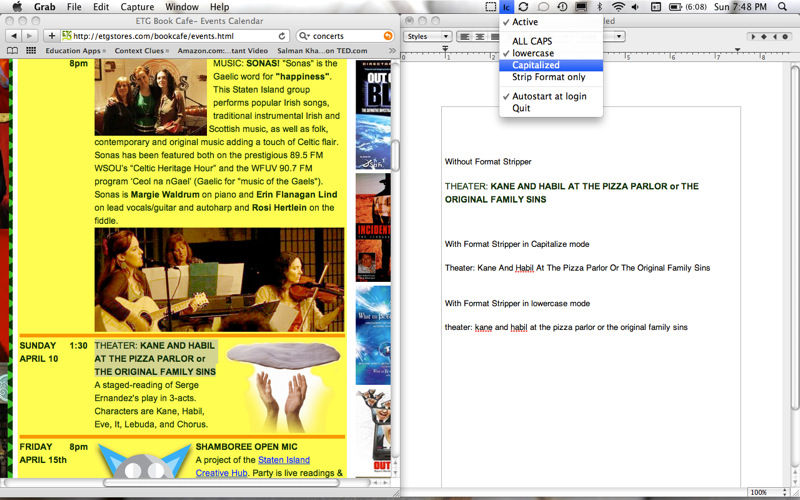Click the highlighted THEATER: KANE AND HABIL heading
The height and width of the screenshot is (500, 800).
pos(155,359)
